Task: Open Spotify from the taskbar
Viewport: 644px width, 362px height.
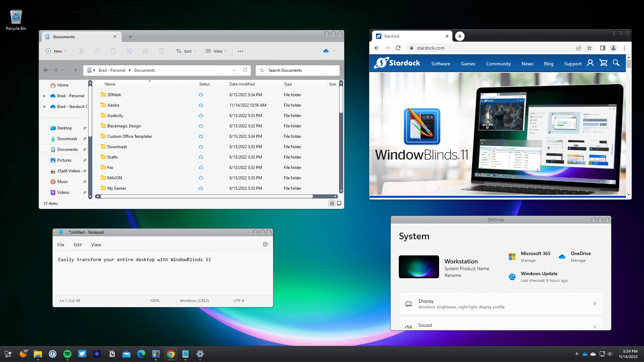Action: 67,354
